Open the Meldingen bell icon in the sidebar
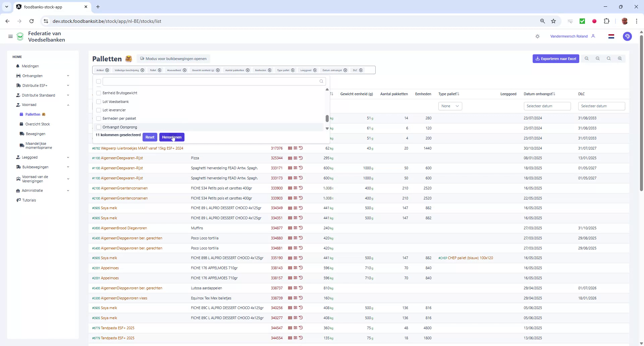The image size is (644, 346). pyautogui.click(x=18, y=66)
